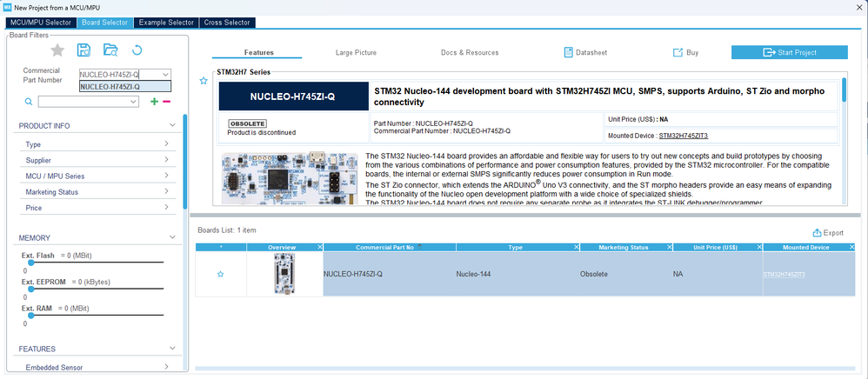Close the Overview column
The width and height of the screenshot is (868, 379).
(x=319, y=248)
